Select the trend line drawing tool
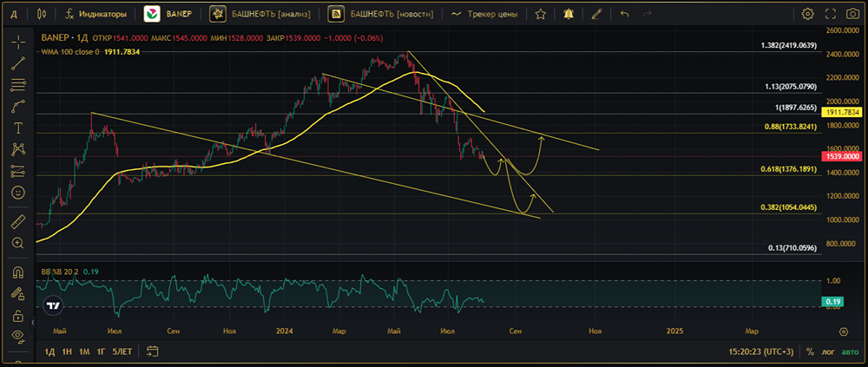This screenshot has width=868, height=367. coord(18,63)
